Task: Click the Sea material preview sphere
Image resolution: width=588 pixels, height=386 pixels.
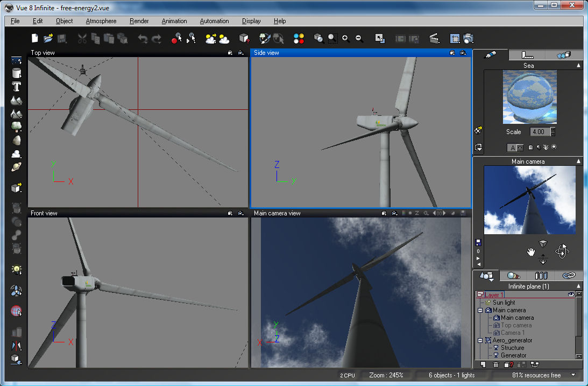Action: click(x=529, y=97)
